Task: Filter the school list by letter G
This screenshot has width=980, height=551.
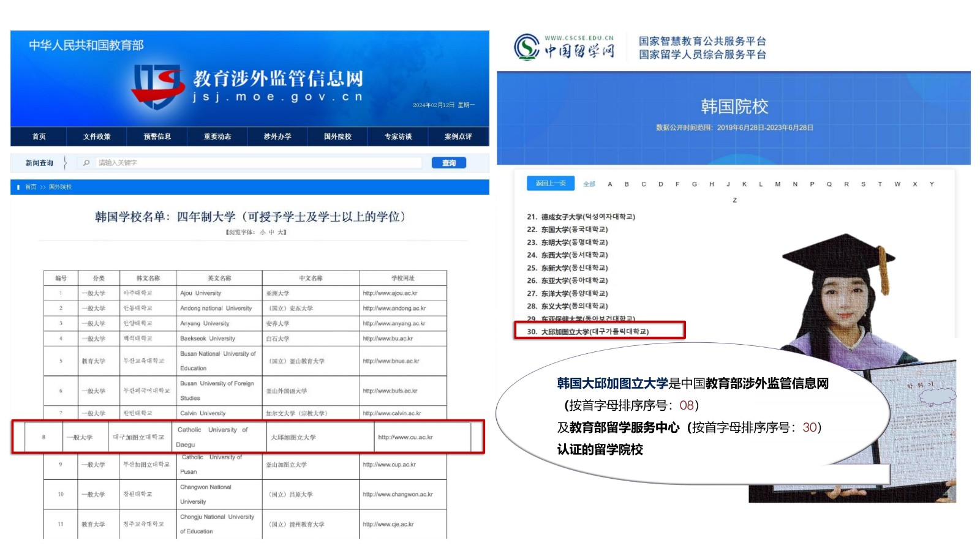Action: point(695,184)
